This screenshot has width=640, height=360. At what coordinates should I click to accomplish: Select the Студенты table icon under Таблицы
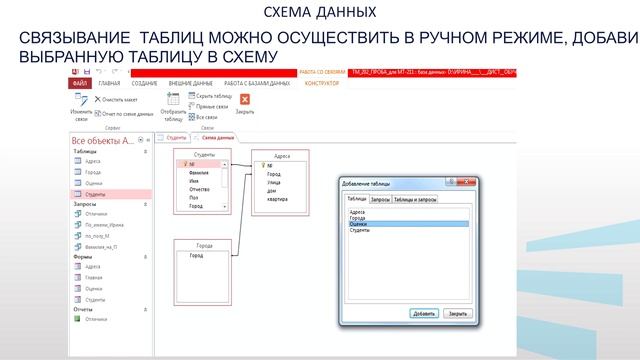78,194
